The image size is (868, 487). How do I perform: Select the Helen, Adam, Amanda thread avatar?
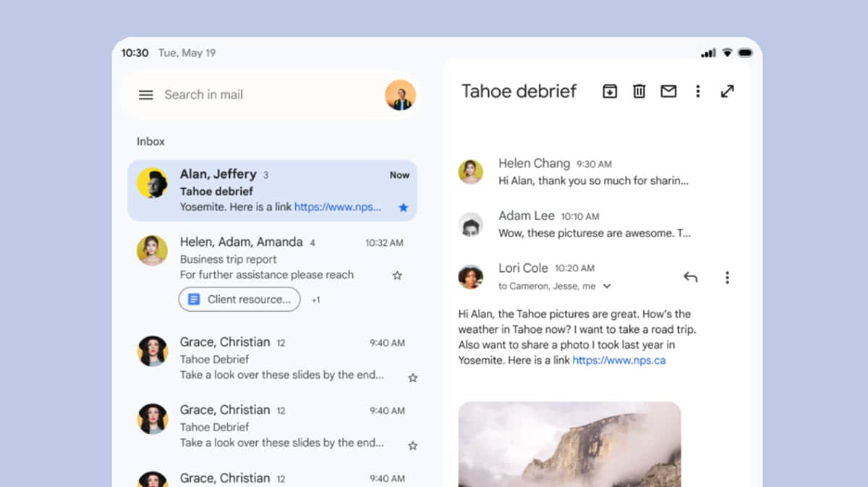click(152, 250)
